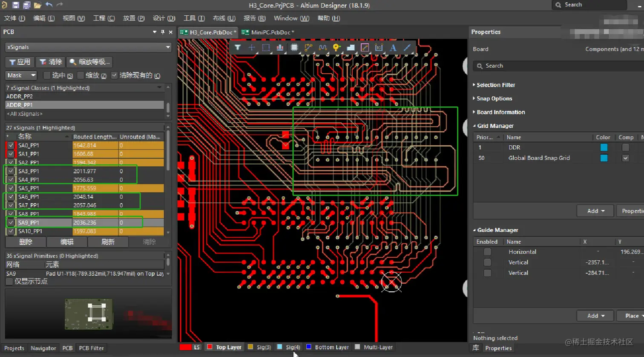Enable the 选中 (S) checkbox
644x357 pixels.
click(x=47, y=75)
